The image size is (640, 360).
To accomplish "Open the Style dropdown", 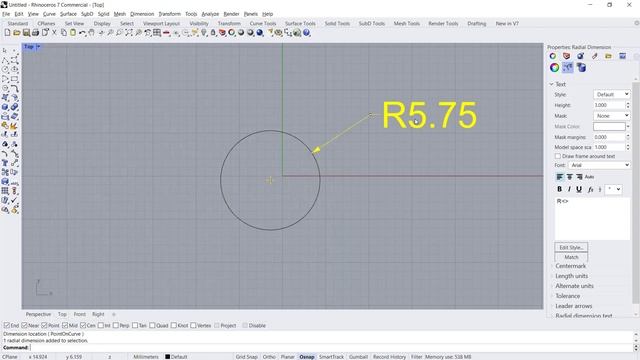I will coord(611,94).
